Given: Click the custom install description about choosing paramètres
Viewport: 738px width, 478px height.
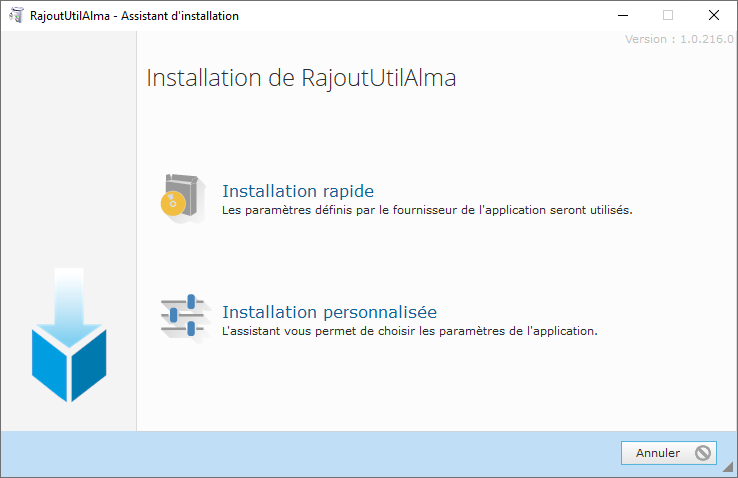Looking at the screenshot, I should (409, 331).
